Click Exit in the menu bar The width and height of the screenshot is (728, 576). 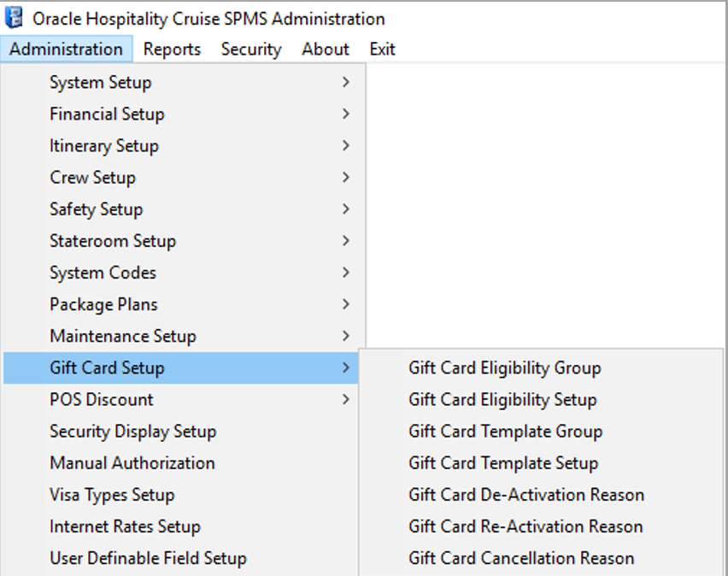pyautogui.click(x=382, y=49)
